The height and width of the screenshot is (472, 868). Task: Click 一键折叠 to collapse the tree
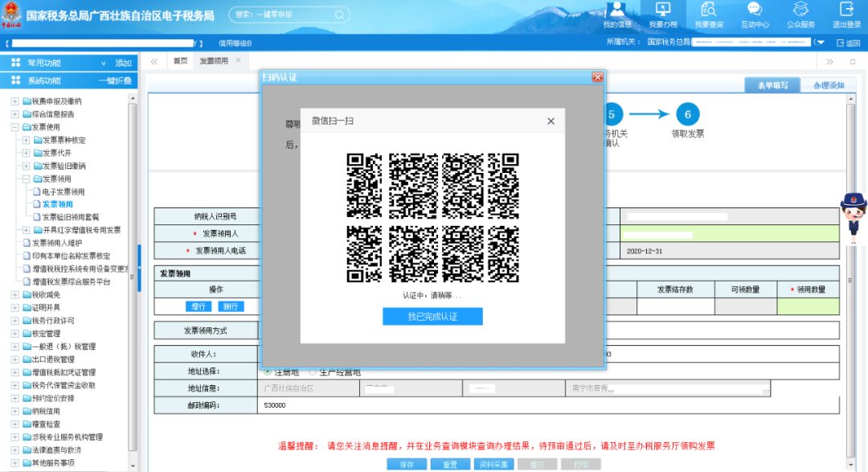pyautogui.click(x=115, y=81)
